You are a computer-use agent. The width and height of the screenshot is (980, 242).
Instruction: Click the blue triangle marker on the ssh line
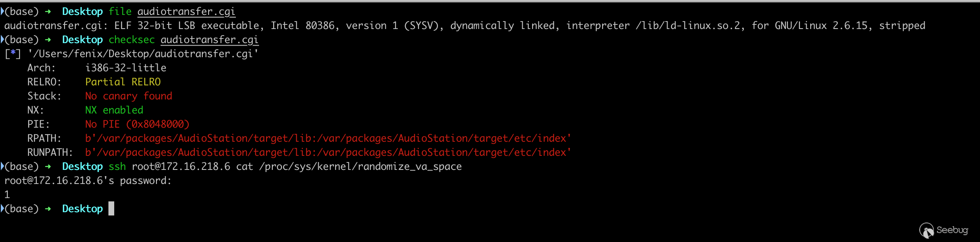click(x=2, y=167)
